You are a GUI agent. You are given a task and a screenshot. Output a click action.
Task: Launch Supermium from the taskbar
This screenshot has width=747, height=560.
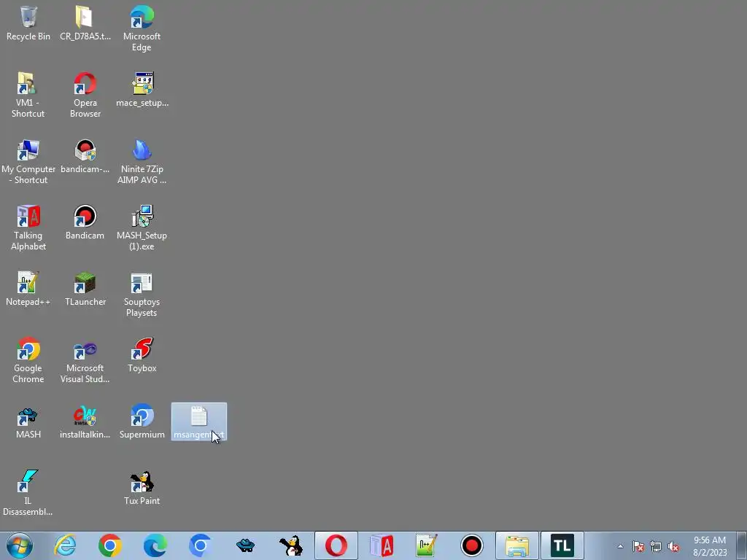tap(200, 545)
